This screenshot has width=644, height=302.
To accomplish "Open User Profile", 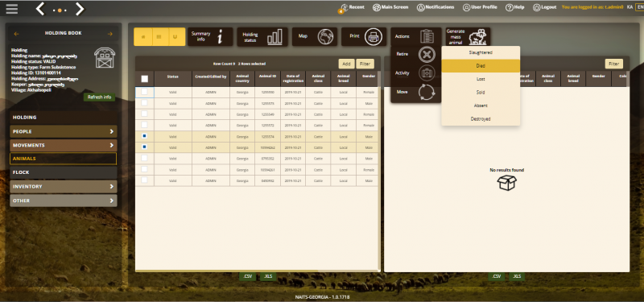I will pos(480,7).
